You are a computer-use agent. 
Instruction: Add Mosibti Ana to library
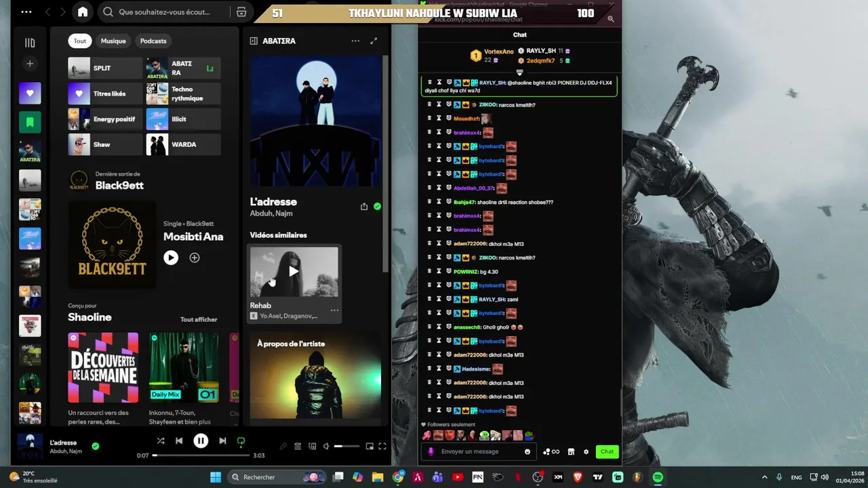click(x=195, y=258)
